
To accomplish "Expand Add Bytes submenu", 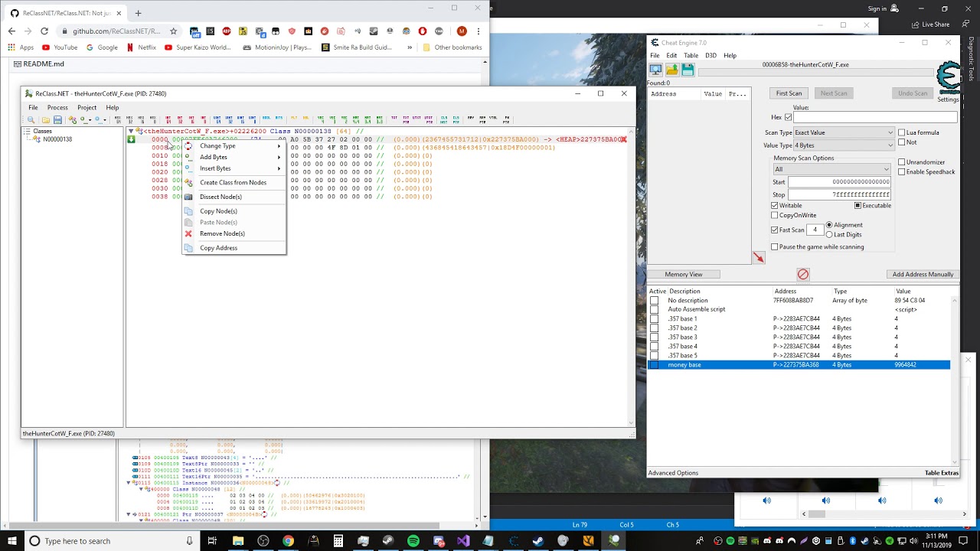I will 234,157.
